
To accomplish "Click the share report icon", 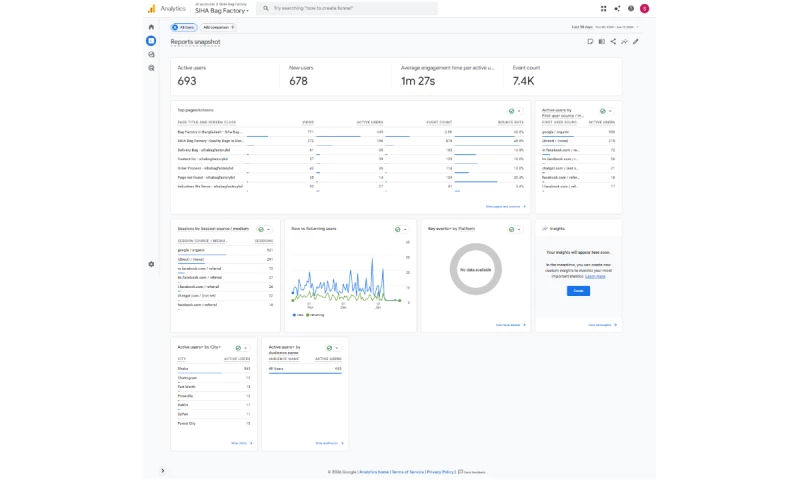I will (613, 42).
